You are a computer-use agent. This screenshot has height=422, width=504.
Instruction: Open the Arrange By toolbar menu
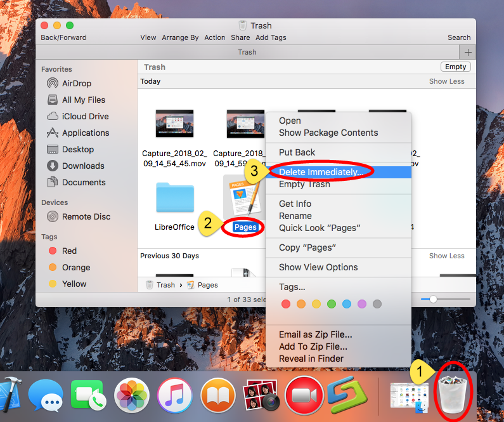pos(180,37)
